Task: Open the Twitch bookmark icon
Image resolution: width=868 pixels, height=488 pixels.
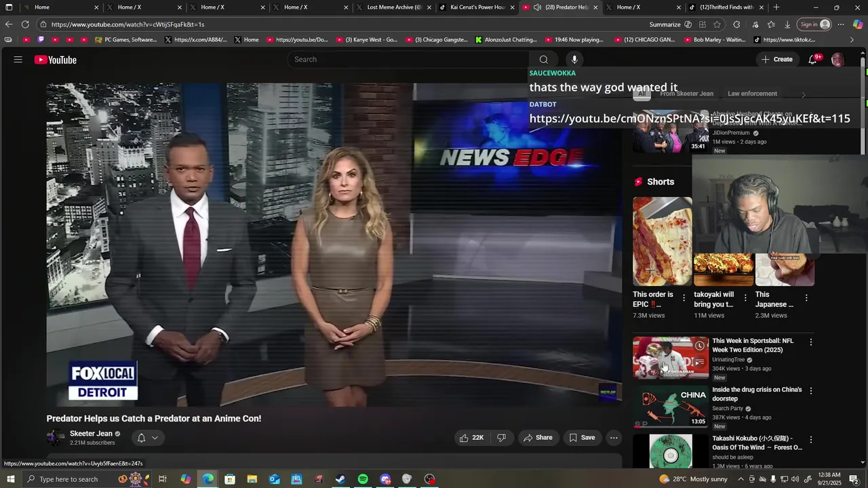Action: [x=41, y=40]
